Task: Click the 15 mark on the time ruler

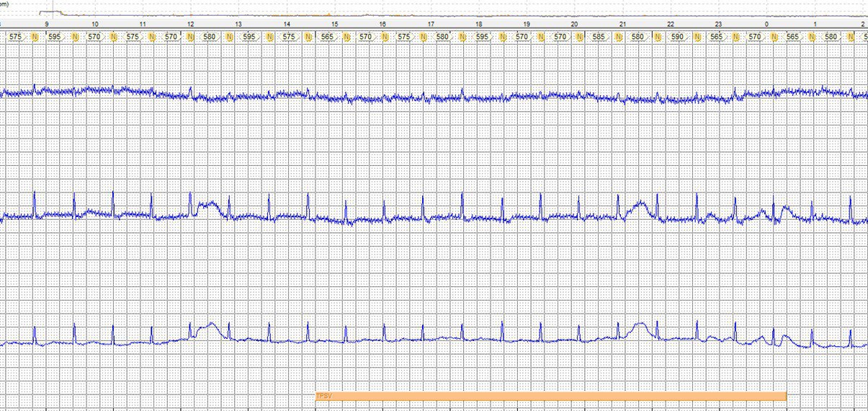Action: pos(335,24)
